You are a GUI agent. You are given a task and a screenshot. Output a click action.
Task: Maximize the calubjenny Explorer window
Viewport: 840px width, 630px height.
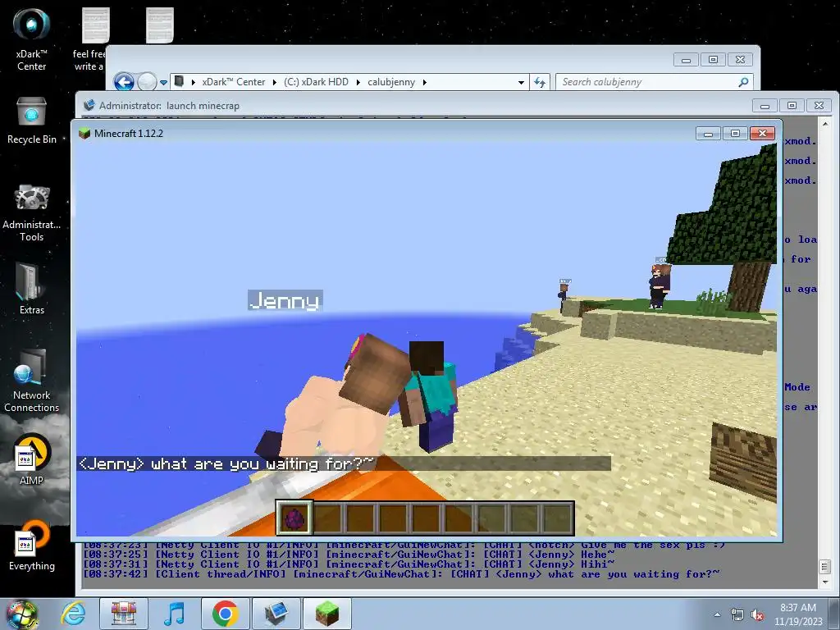click(x=713, y=59)
